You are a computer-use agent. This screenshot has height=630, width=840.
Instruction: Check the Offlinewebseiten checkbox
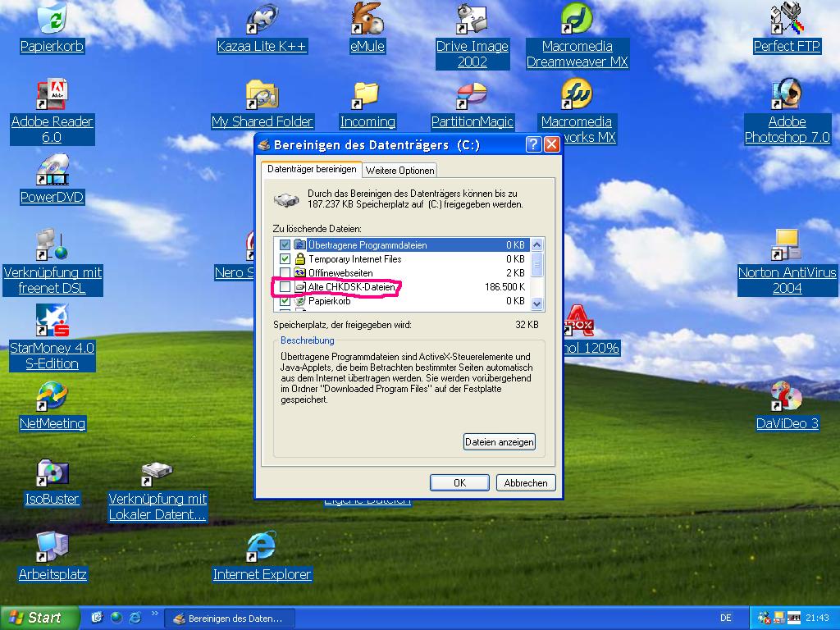[285, 272]
